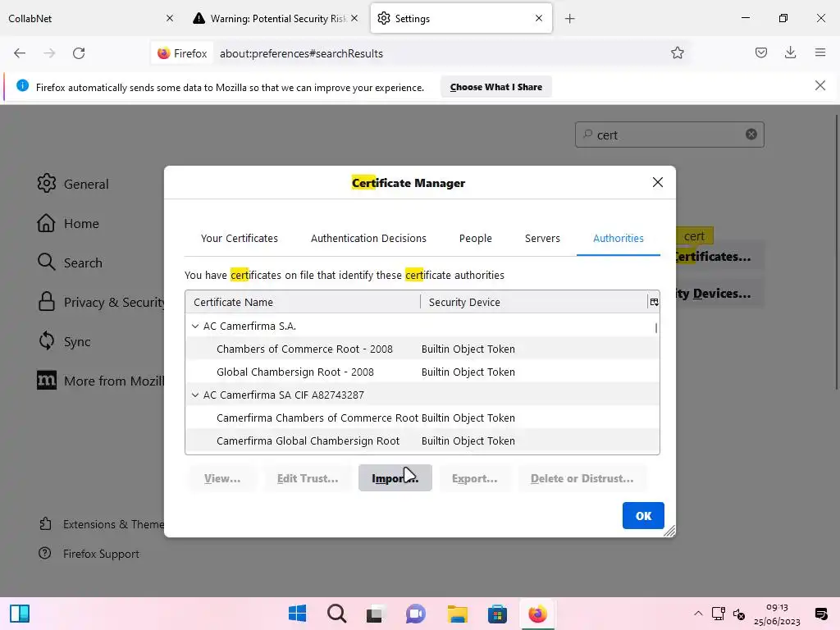Open the Sync settings category

64,341
